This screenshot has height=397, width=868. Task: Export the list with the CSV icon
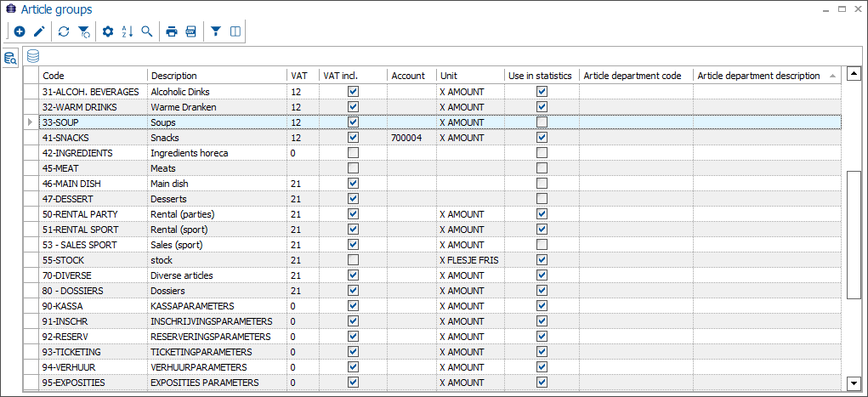(191, 32)
